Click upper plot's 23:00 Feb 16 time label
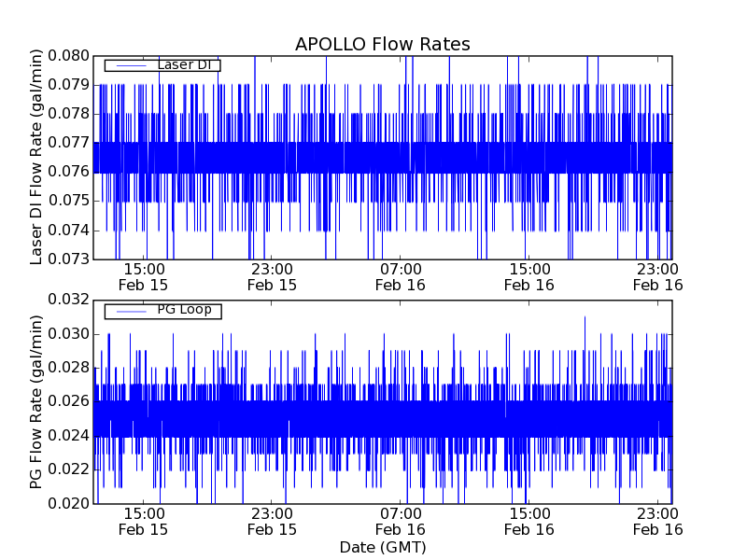Viewport: 747px width, 560px height. pos(657,277)
